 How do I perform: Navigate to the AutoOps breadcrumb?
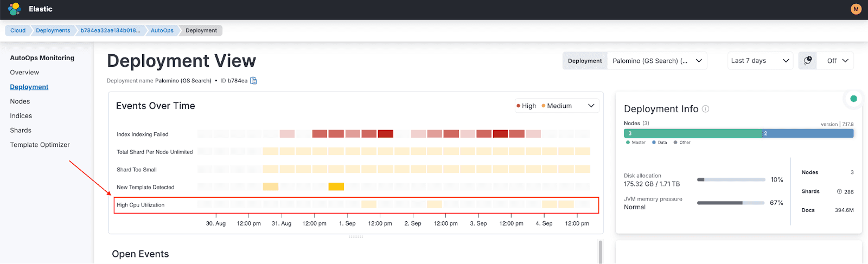[x=162, y=30]
